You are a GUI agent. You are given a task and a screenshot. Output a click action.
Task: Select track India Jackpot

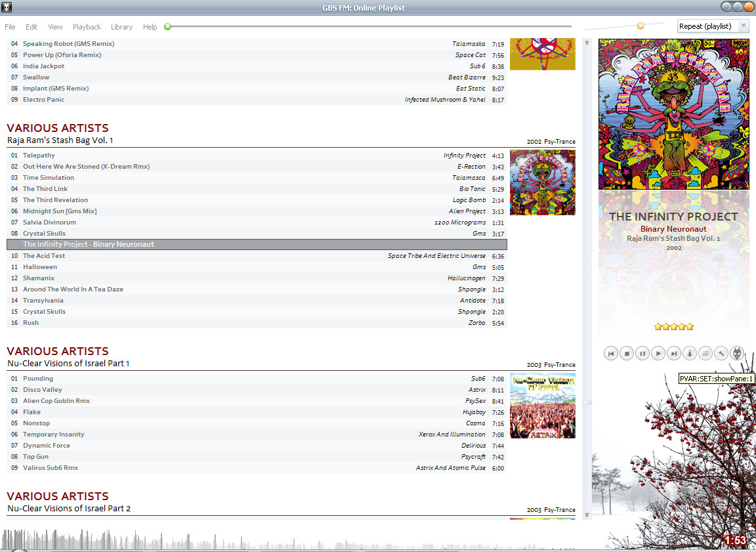pyautogui.click(x=257, y=66)
